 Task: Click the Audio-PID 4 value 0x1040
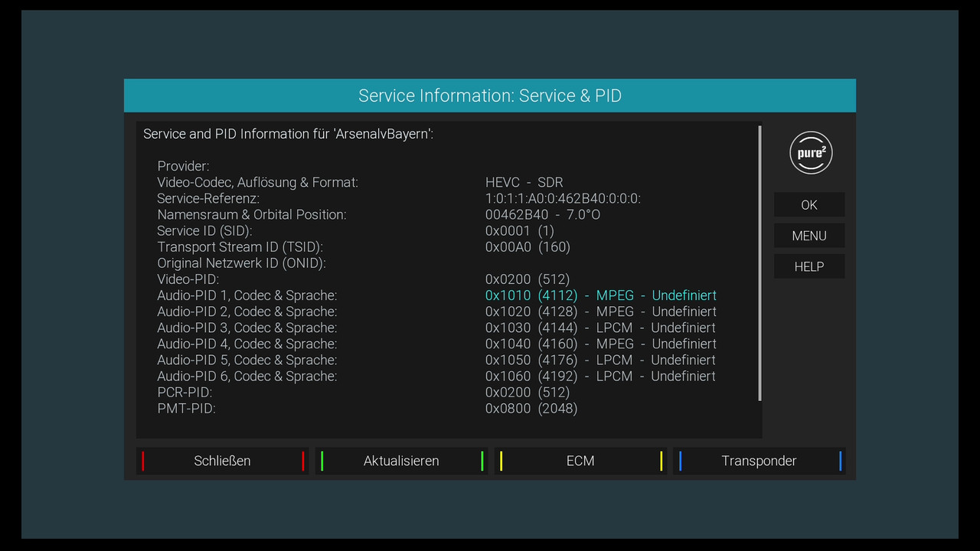tap(601, 344)
